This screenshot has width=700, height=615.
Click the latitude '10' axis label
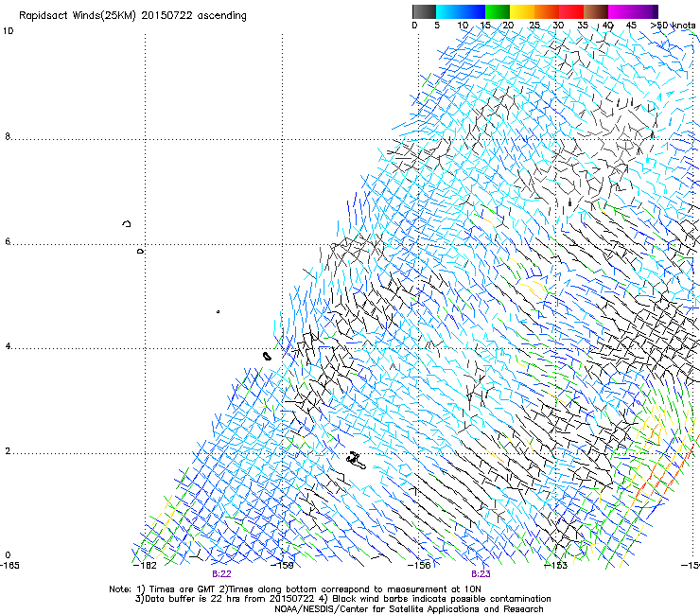[8, 31]
